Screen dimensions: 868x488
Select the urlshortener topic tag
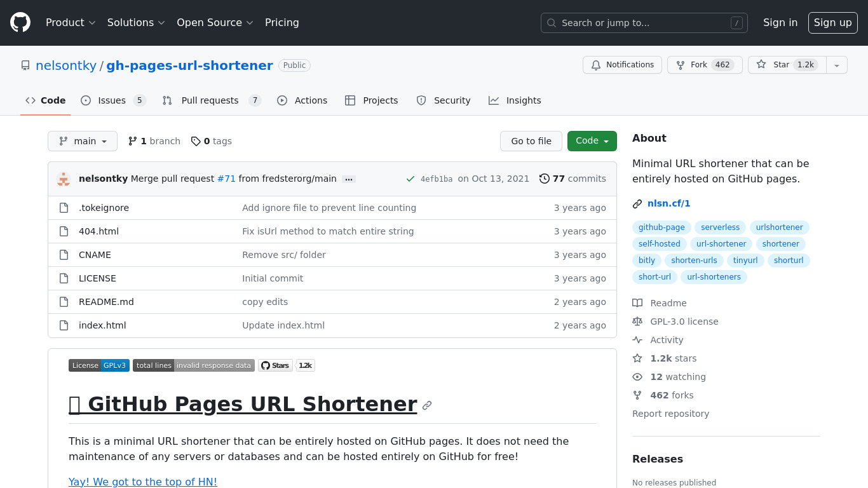tap(780, 227)
